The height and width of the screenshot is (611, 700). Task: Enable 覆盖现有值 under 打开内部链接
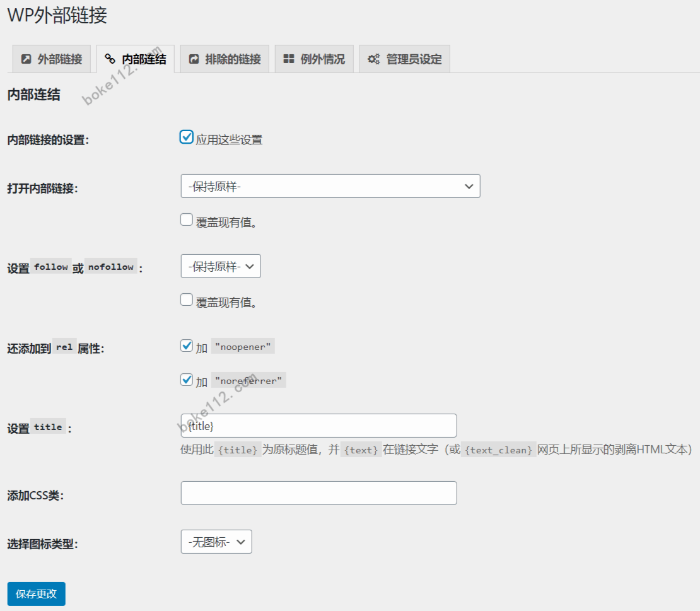[186, 219]
